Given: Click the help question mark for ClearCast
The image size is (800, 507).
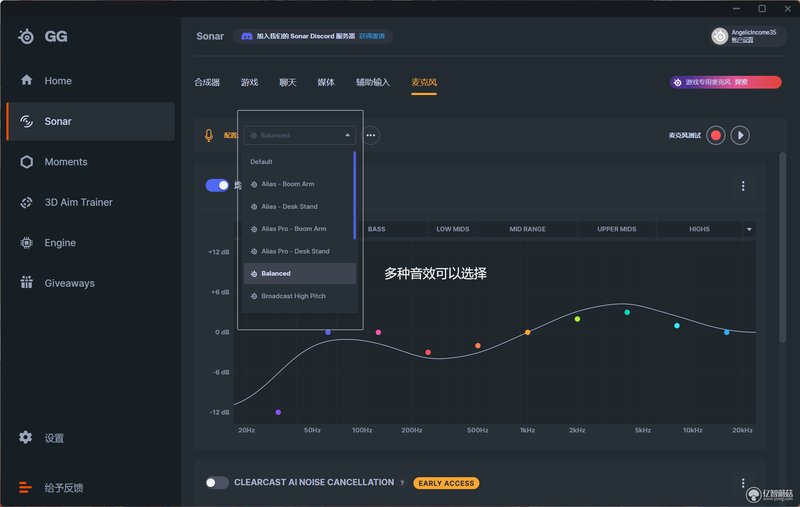Looking at the screenshot, I should click(402, 483).
